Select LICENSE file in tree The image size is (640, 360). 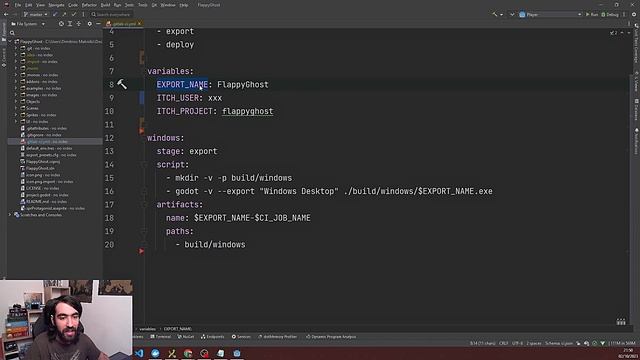[x=40, y=188]
